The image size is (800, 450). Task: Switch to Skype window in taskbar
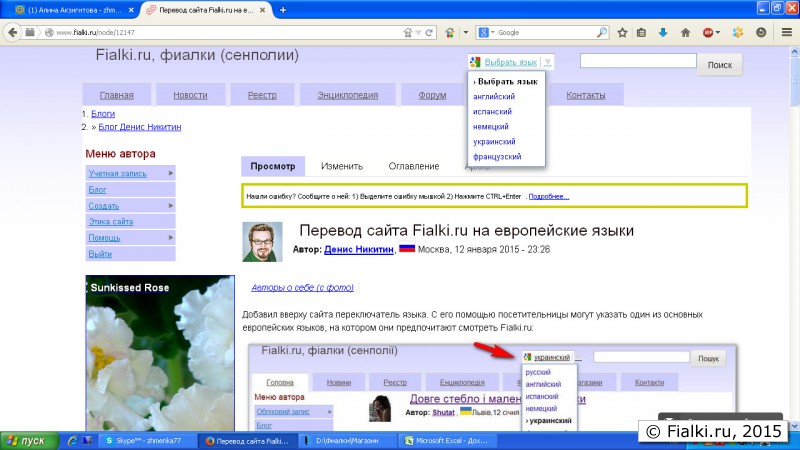(146, 441)
